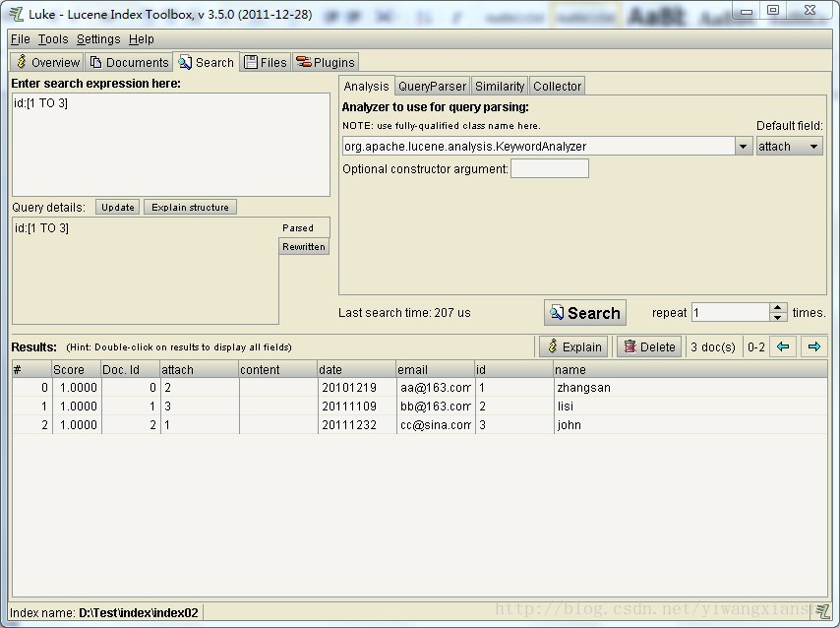This screenshot has height=628, width=840.
Task: Click the parsed query text id:[1 TO 3]
Action: [x=41, y=228]
